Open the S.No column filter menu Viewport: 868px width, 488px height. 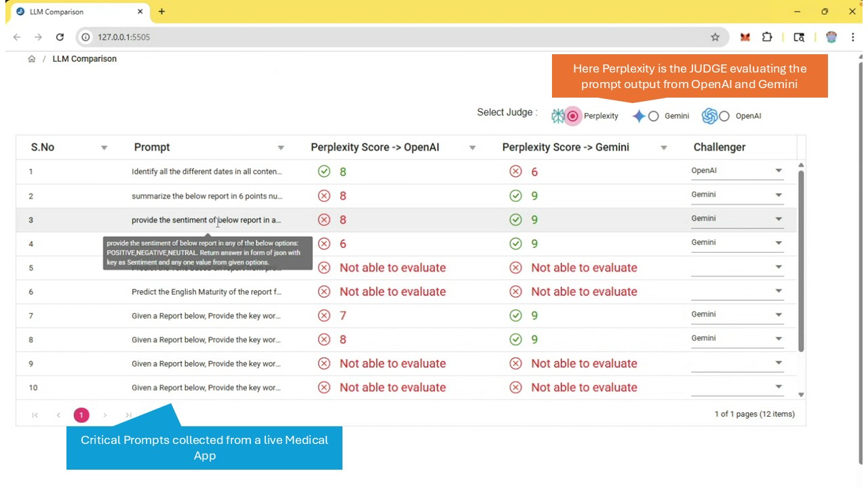point(104,148)
